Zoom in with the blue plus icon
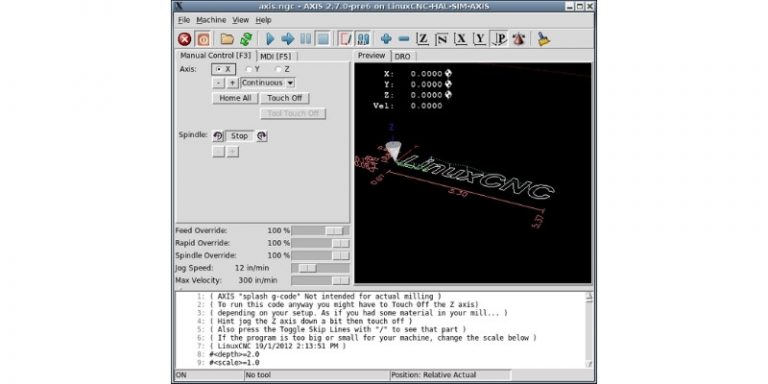Image resolution: width=768 pixels, height=384 pixels. pos(386,39)
